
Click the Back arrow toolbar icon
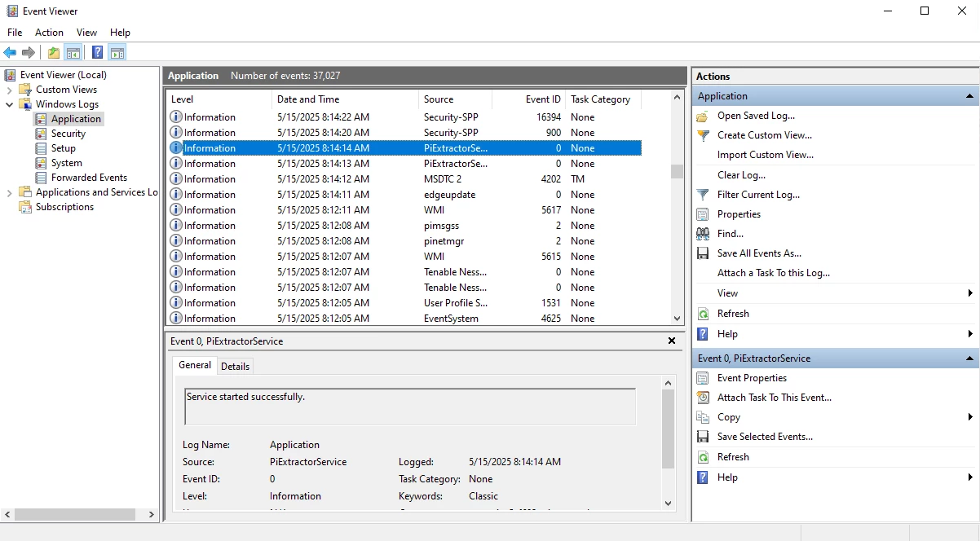point(10,53)
